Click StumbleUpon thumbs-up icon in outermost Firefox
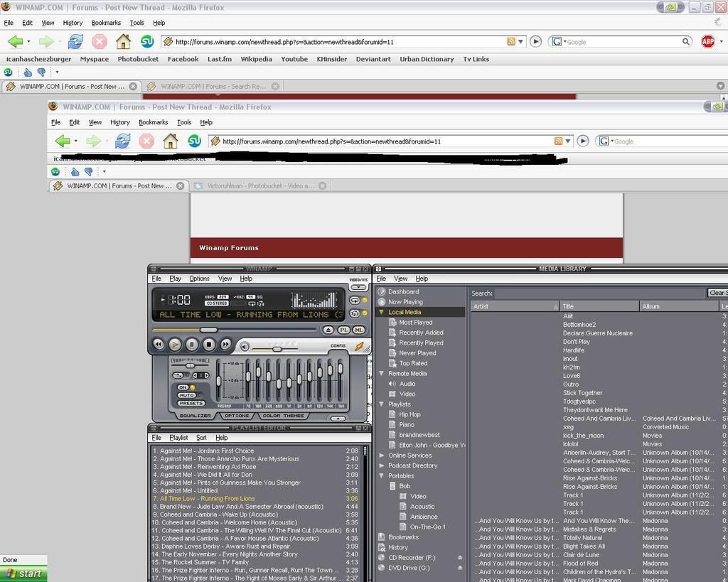This screenshot has width=728, height=582. pyautogui.click(x=28, y=72)
